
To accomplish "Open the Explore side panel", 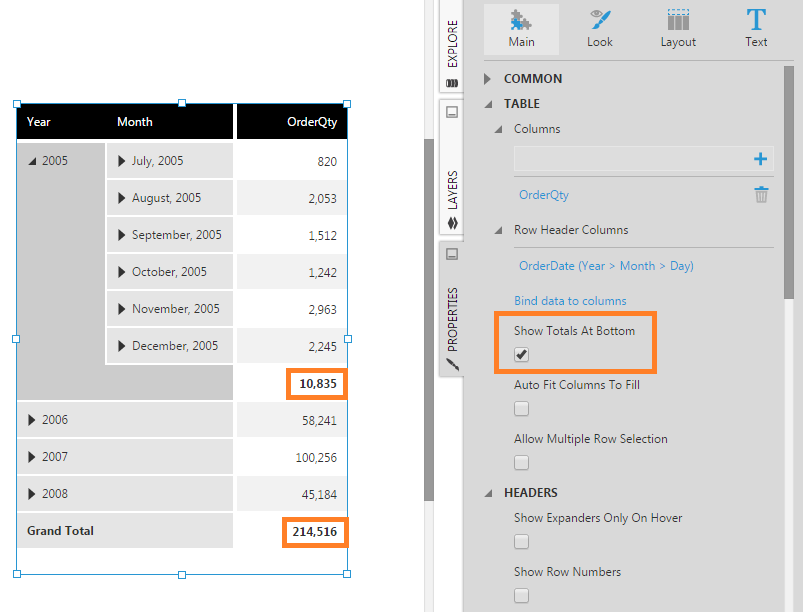I will pyautogui.click(x=452, y=49).
